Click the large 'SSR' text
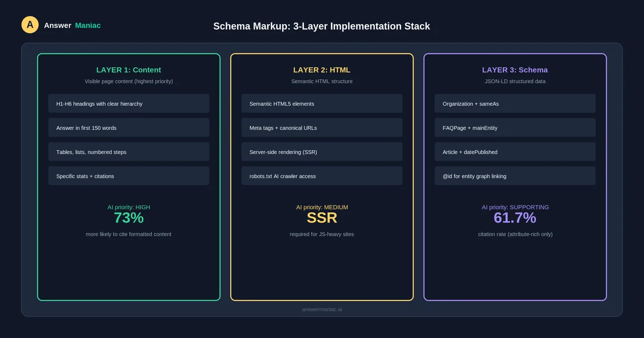 [322, 218]
